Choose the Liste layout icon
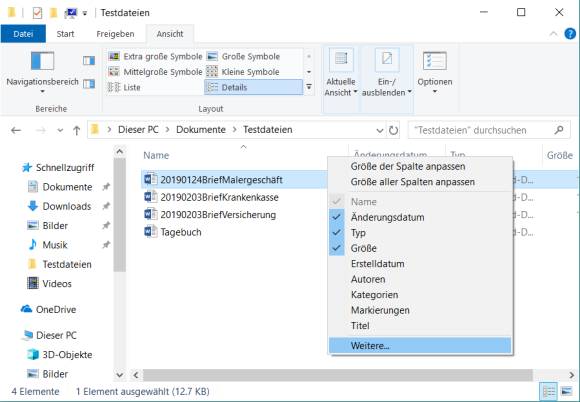This screenshot has width=580, height=402. (124, 87)
